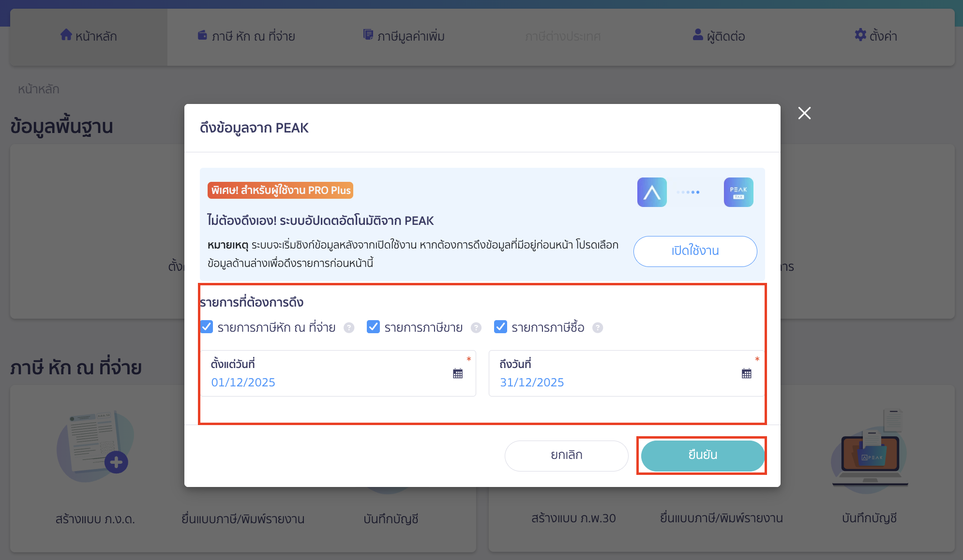The height and width of the screenshot is (560, 963).
Task: Open help info for รายการภาษีหัก ณ ที่จ่าย
Action: [349, 327]
